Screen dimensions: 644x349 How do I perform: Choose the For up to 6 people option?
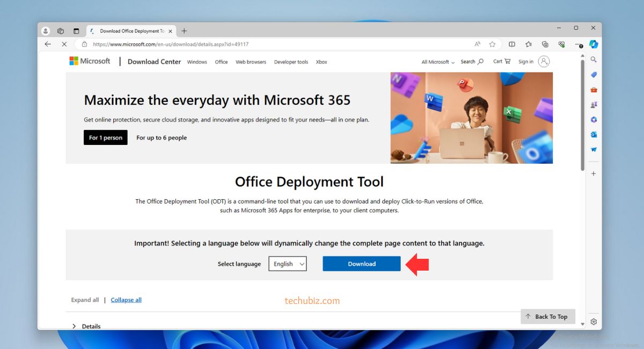[162, 138]
